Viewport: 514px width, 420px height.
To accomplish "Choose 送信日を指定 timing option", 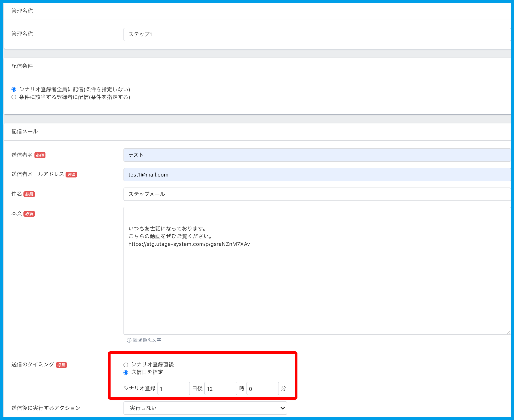I will point(126,372).
